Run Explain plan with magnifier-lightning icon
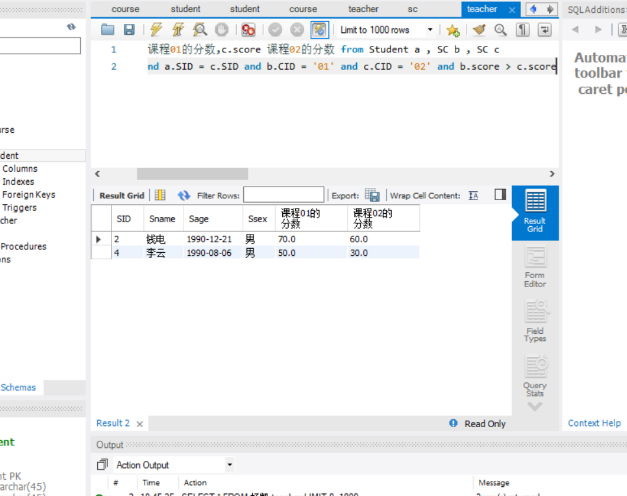Screen dimensions: 627x496 (x=200, y=30)
